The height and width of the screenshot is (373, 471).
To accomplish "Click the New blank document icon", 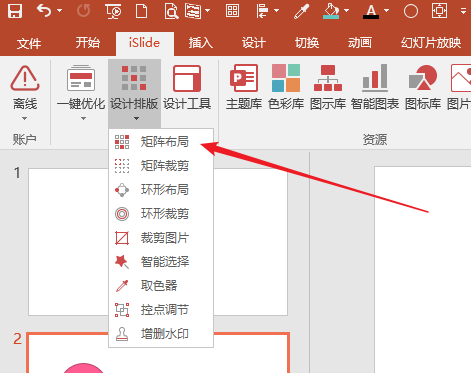I will click(x=142, y=11).
